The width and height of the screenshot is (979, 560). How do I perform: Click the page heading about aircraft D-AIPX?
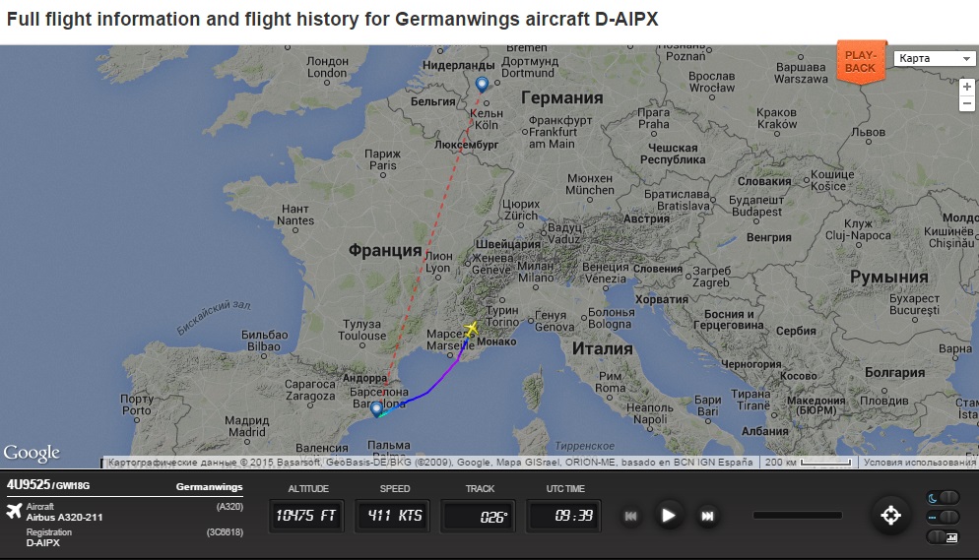coord(332,19)
